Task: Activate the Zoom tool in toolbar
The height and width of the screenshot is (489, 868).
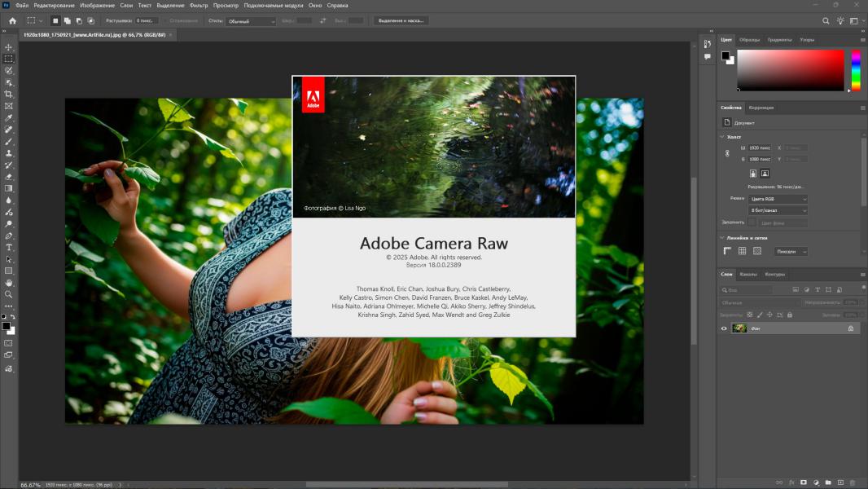Action: (9, 294)
